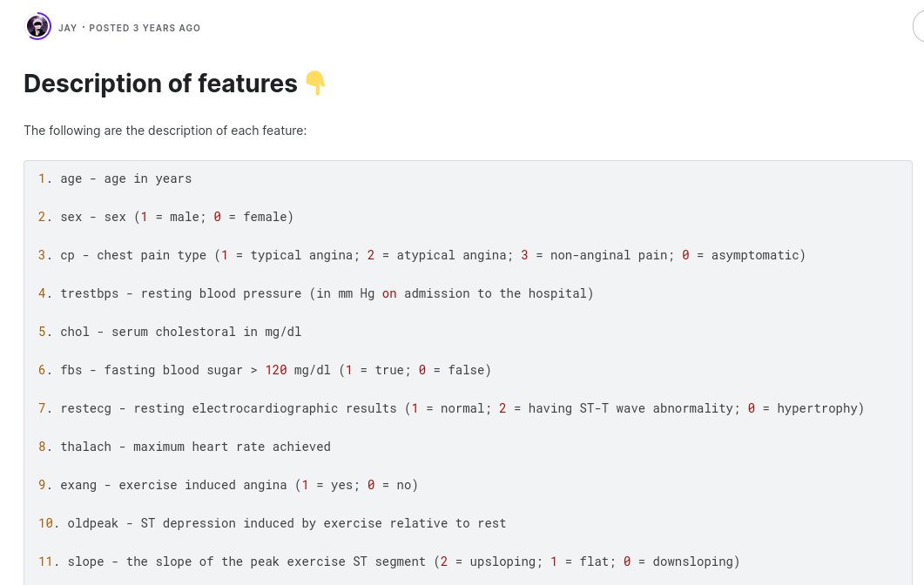
Task: Click the partially visible rounded button at top right
Action: click(918, 27)
